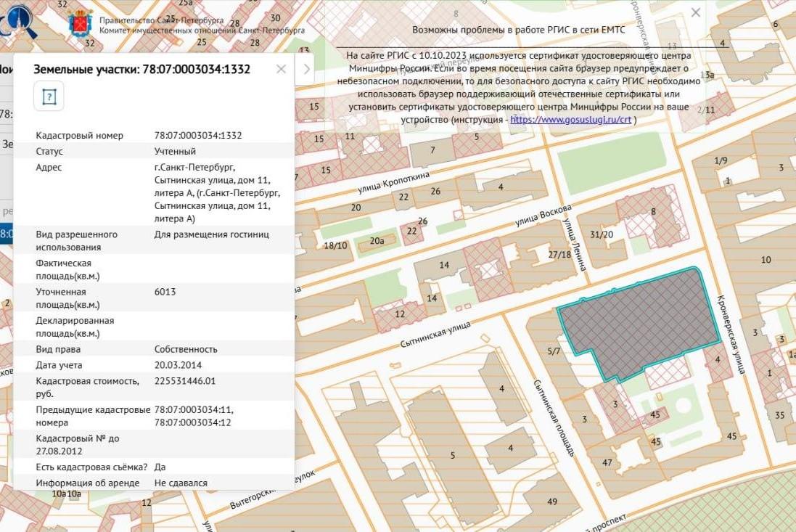Select building 20a on the map
This screenshot has width=796, height=532.
click(377, 241)
